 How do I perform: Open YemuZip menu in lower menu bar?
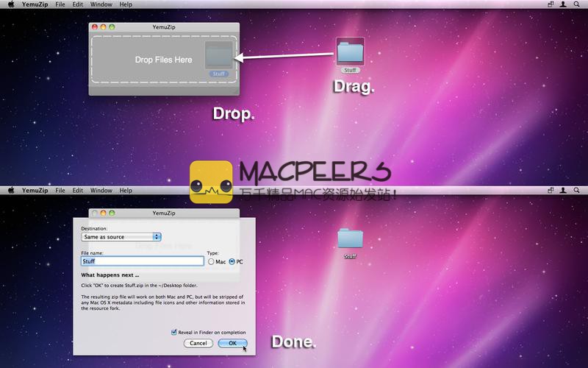[x=35, y=190]
